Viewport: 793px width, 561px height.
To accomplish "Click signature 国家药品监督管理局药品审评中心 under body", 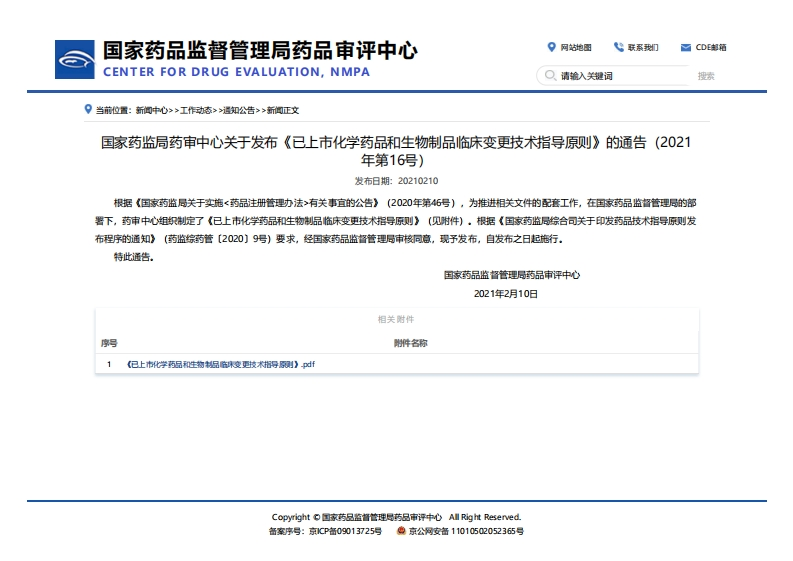I will (x=512, y=275).
